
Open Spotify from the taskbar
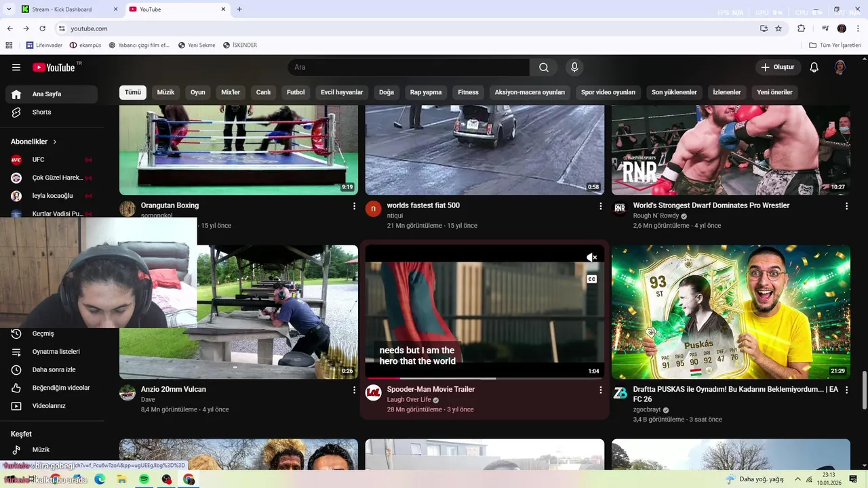click(144, 479)
